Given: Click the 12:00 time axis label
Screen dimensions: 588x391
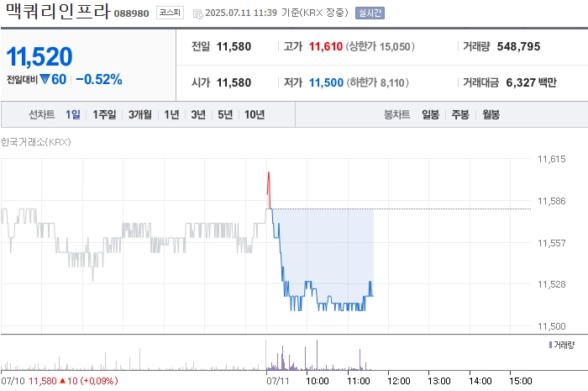Looking at the screenshot, I should coord(399,381).
